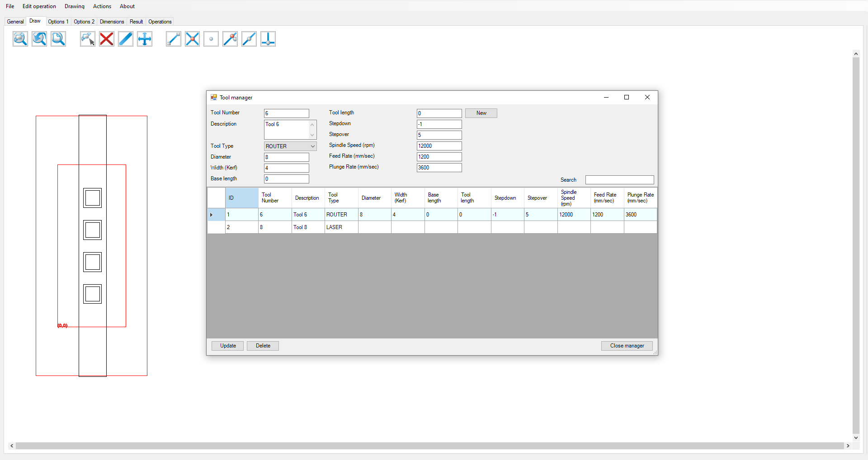
Task: Click the Plunge Rate input field
Action: click(439, 168)
